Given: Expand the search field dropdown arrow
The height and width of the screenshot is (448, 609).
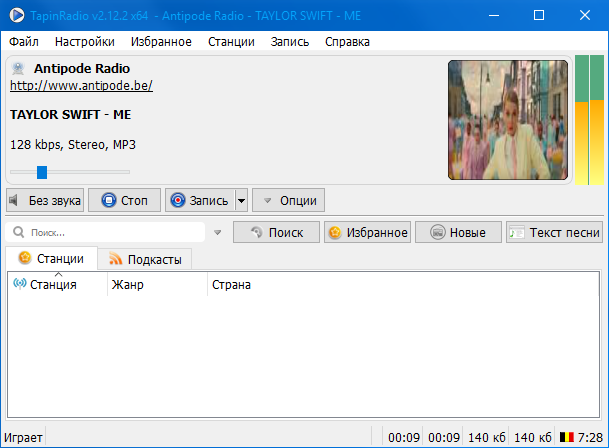Looking at the screenshot, I should tap(218, 233).
